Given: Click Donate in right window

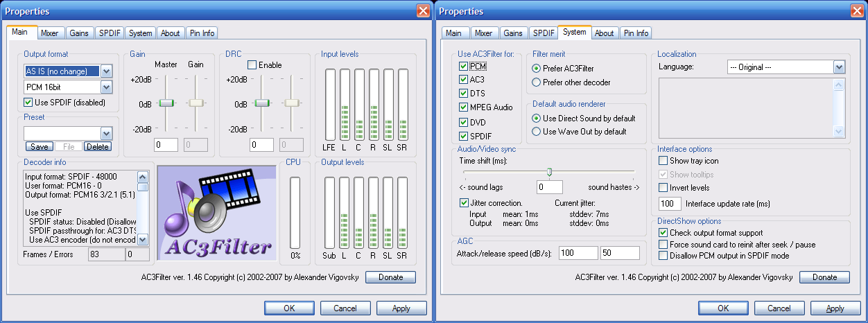Looking at the screenshot, I should point(824,277).
